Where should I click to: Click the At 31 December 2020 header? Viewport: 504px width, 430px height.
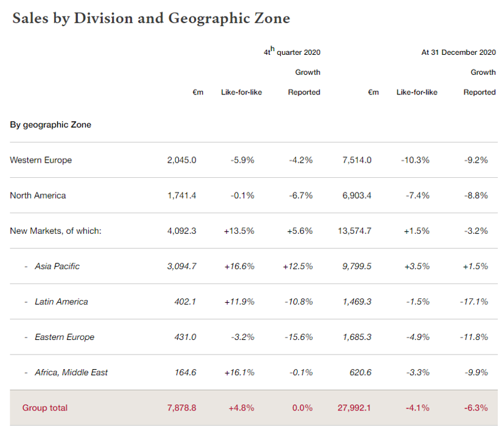(458, 52)
